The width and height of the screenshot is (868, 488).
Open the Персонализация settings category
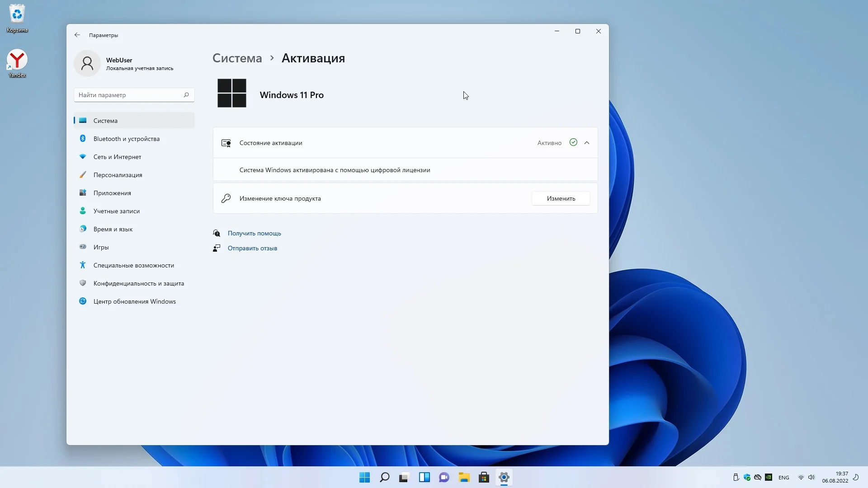coord(118,175)
